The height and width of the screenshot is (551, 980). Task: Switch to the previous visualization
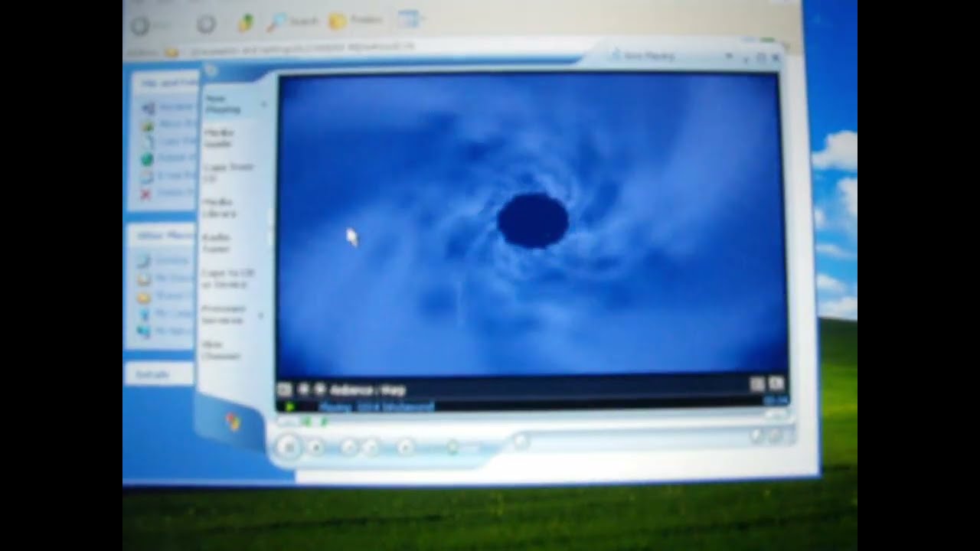pyautogui.click(x=303, y=390)
